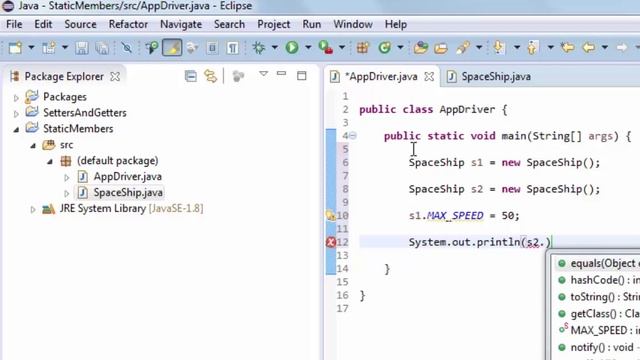Open Package Explorer View Menu triangle
The height and width of the screenshot is (360, 640).
263,74
